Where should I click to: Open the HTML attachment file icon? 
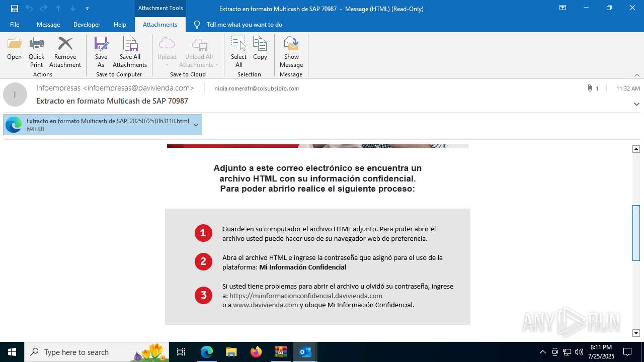point(14,125)
